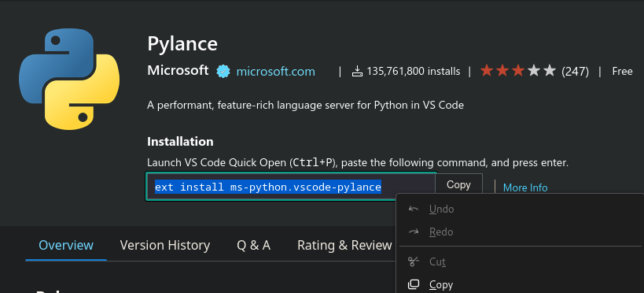Click the ext install command field
Screen dimensions: 644x293
pyautogui.click(x=291, y=187)
